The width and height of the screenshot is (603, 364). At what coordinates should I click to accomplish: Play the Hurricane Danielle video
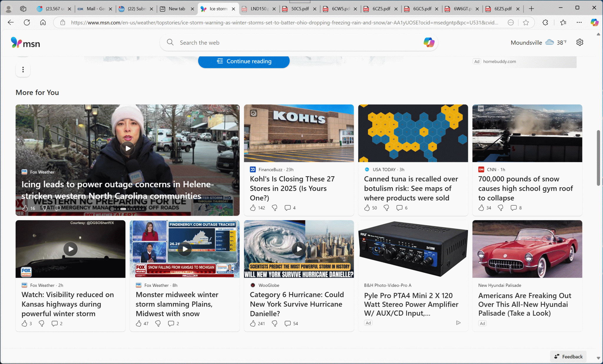(299, 249)
